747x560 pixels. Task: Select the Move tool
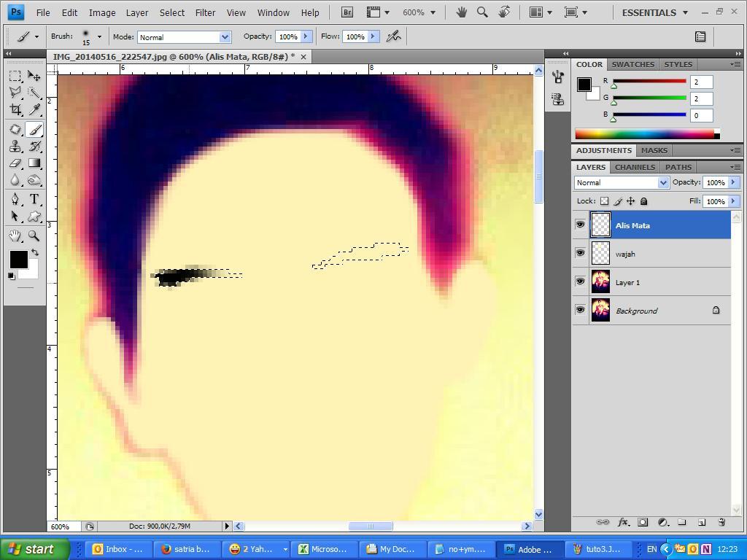coord(34,76)
